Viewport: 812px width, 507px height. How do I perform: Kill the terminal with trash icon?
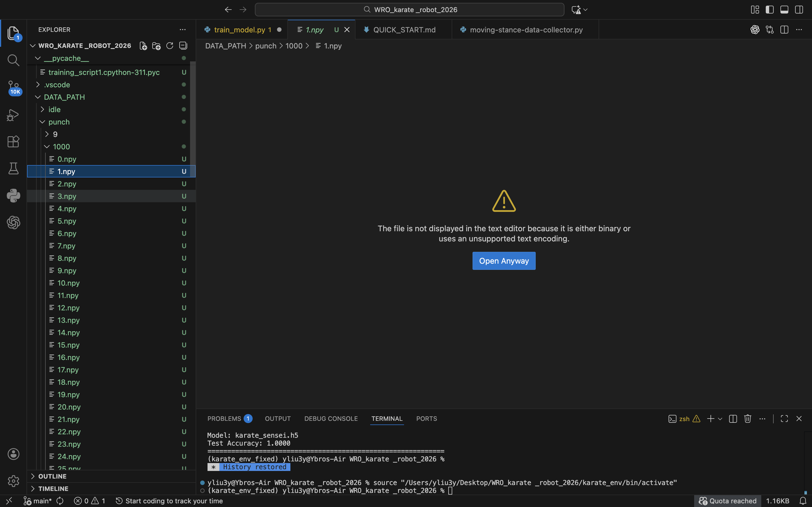(748, 419)
